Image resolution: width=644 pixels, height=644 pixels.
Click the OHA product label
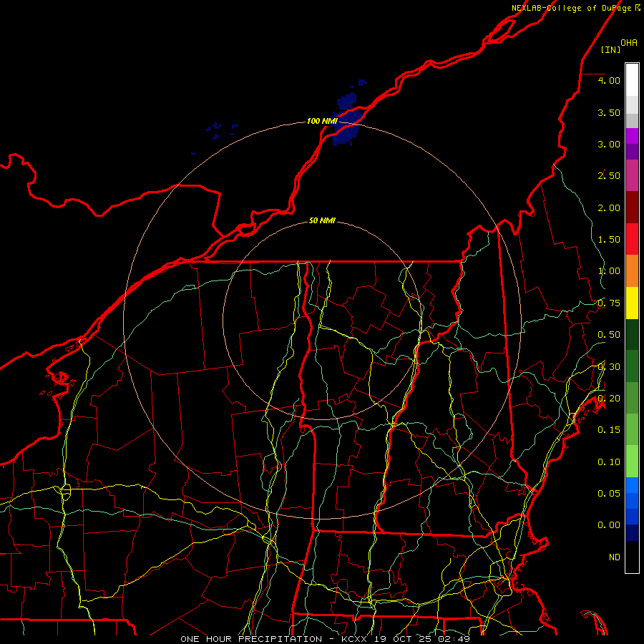click(x=629, y=42)
